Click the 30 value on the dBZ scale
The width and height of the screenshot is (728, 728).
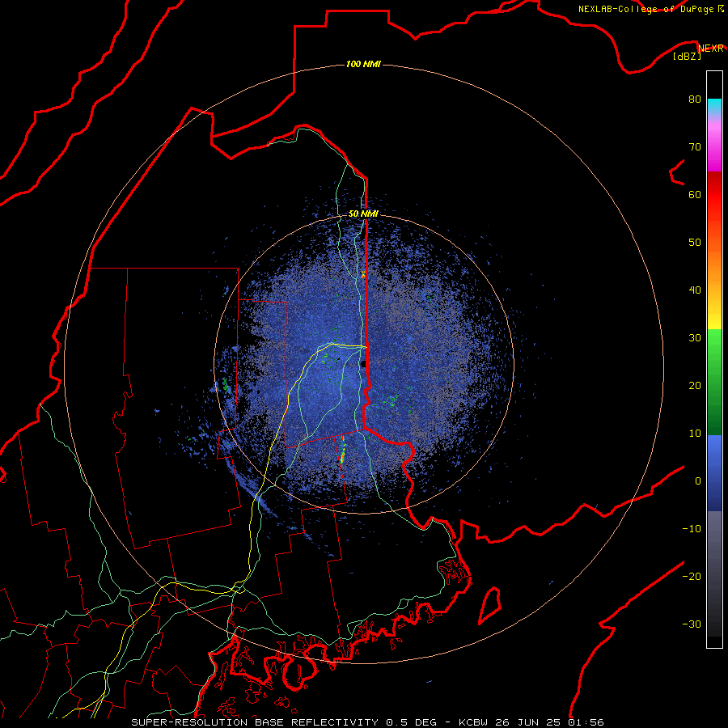click(x=695, y=338)
